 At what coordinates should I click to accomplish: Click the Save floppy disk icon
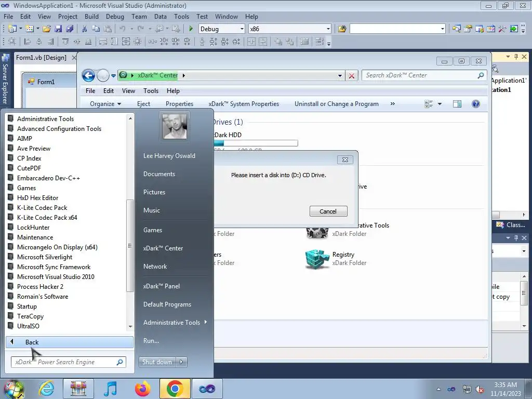(58, 29)
